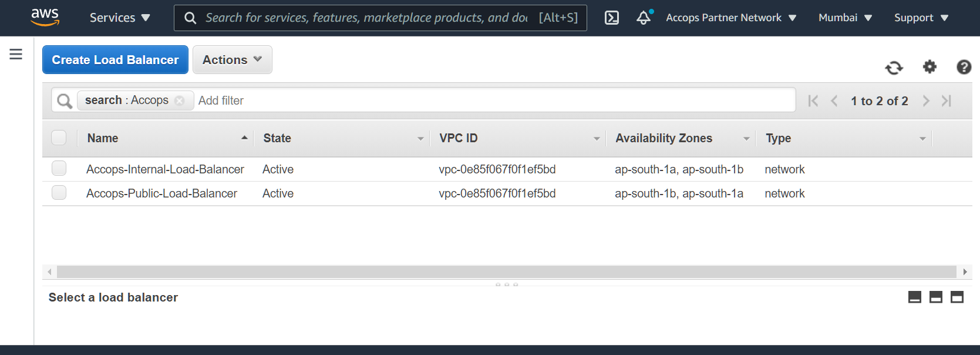Click Create Load Balancer button

[x=115, y=60]
